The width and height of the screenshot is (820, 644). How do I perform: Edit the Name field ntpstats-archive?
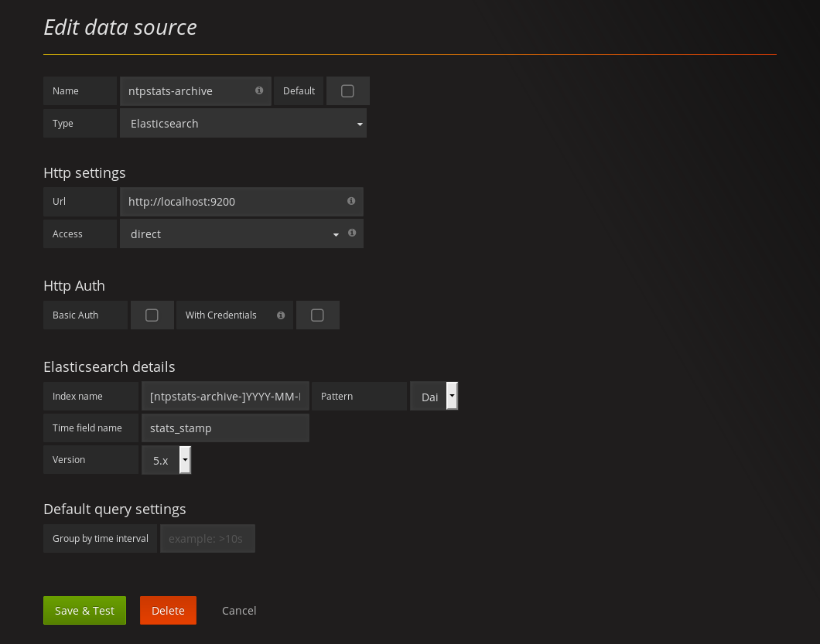tap(196, 91)
